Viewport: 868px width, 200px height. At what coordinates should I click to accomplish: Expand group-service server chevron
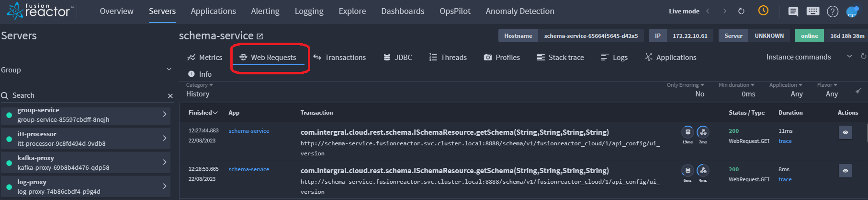click(164, 114)
